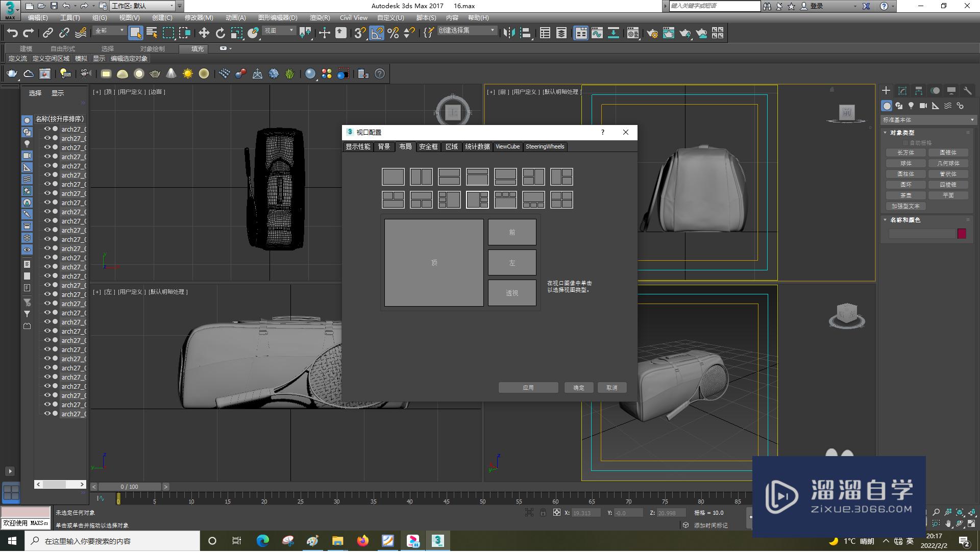
Task: Open the ribbon options dropdown after 填充
Action: pyautogui.click(x=226, y=48)
